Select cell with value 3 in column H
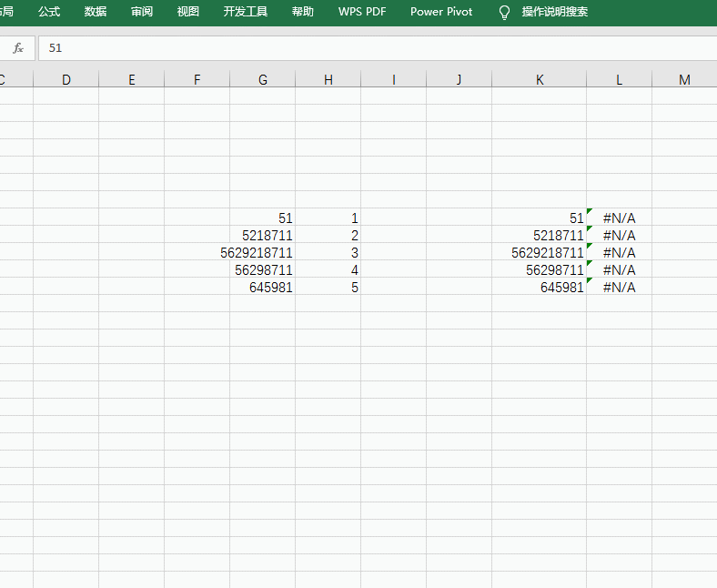 pyautogui.click(x=328, y=251)
